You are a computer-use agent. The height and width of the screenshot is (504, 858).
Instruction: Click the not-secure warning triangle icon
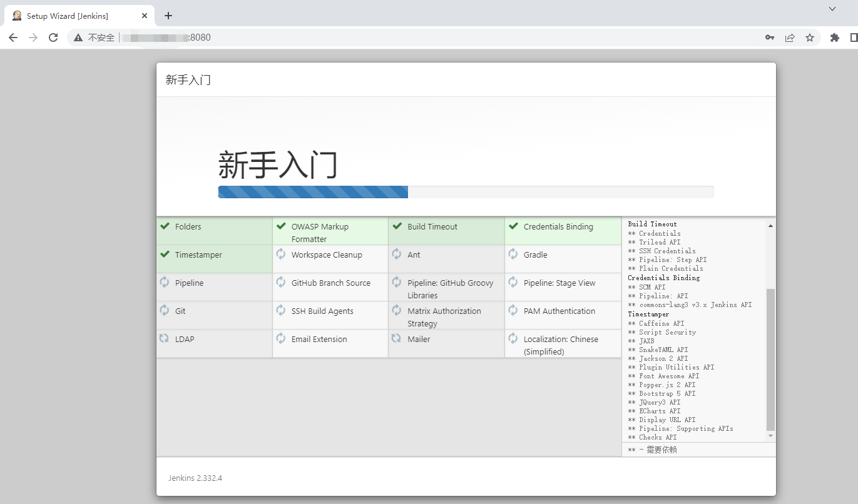click(x=78, y=38)
